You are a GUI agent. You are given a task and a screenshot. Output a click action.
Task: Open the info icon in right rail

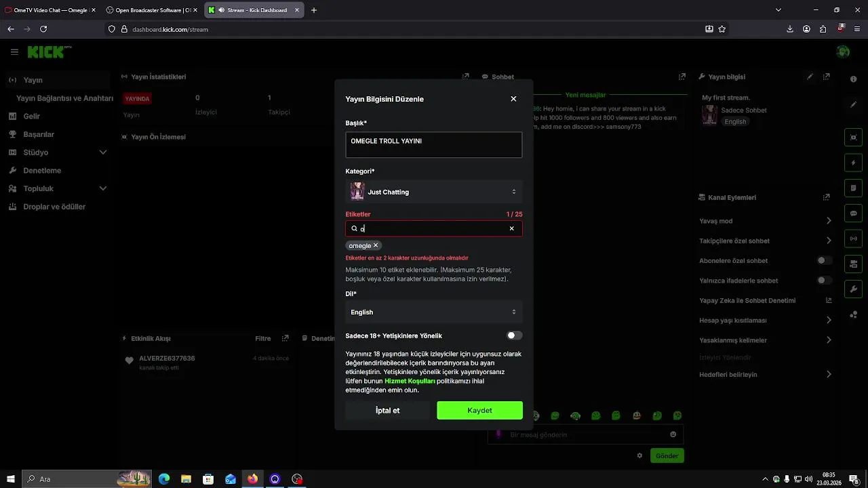tap(853, 79)
